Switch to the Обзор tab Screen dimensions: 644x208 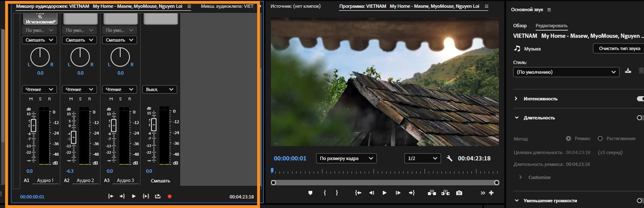click(520, 26)
